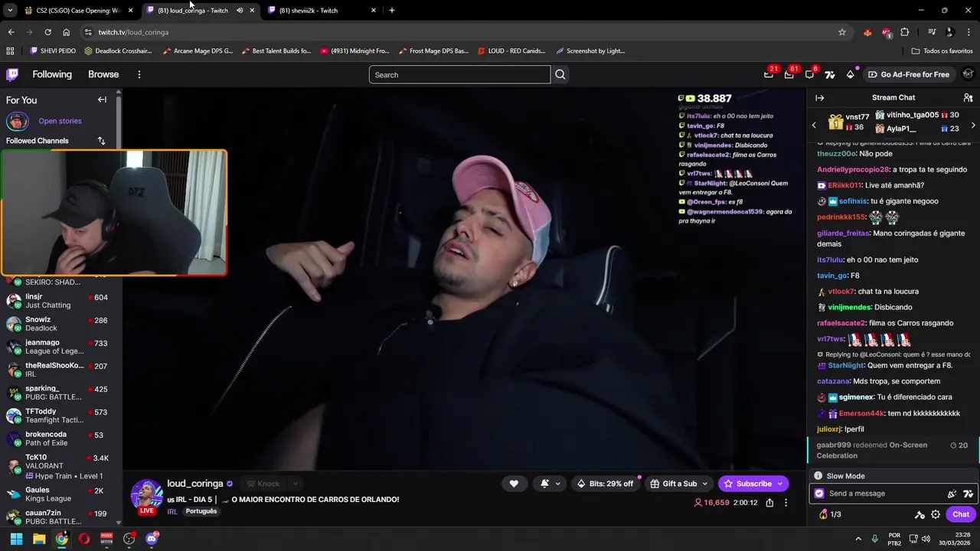Open the OBS Studio taskbar icon
The height and width of the screenshot is (551, 980).
coord(129,539)
